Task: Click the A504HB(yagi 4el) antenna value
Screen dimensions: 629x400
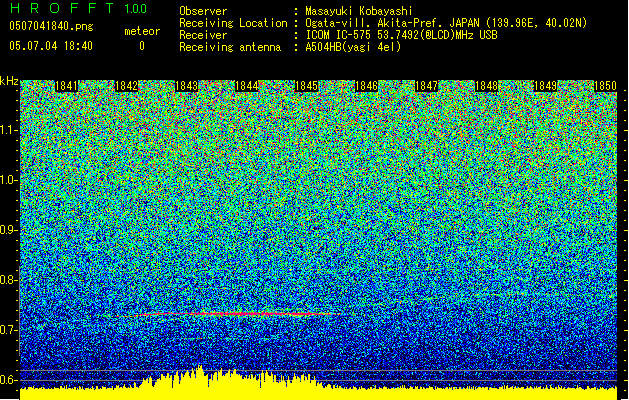Action: pos(353,47)
